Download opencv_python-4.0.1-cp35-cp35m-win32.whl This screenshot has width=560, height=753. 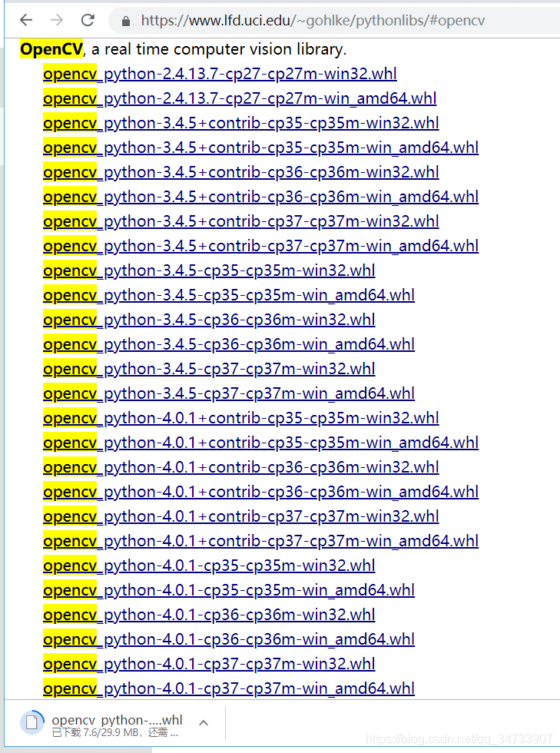coord(209,566)
